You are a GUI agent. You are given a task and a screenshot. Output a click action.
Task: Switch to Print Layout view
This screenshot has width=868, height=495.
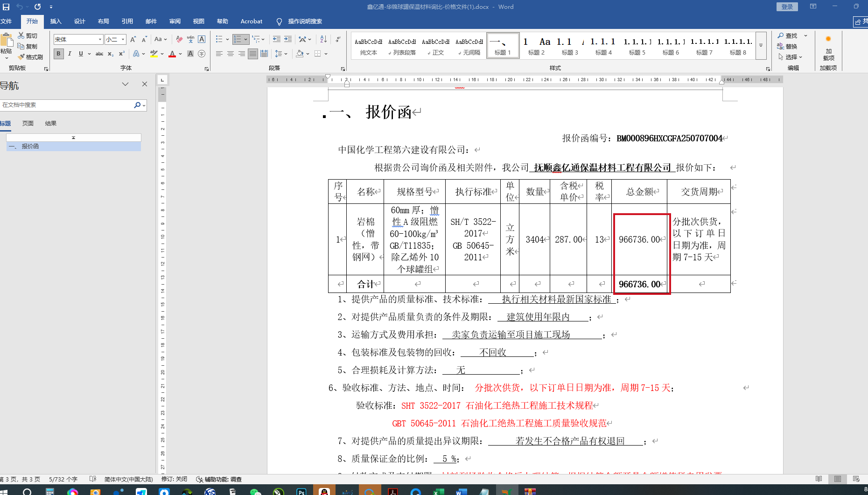tap(838, 479)
